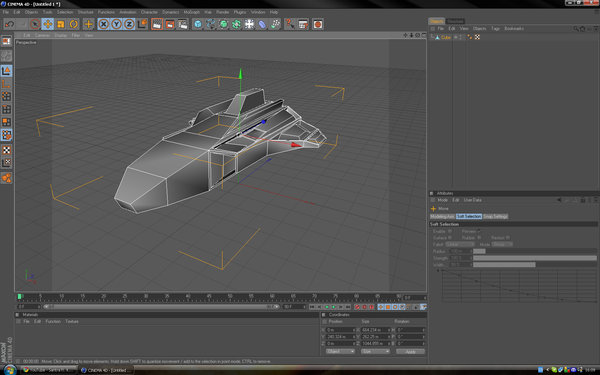Toggle the coordinate system icon
Viewport: 600px width, 375px height.
(142, 24)
